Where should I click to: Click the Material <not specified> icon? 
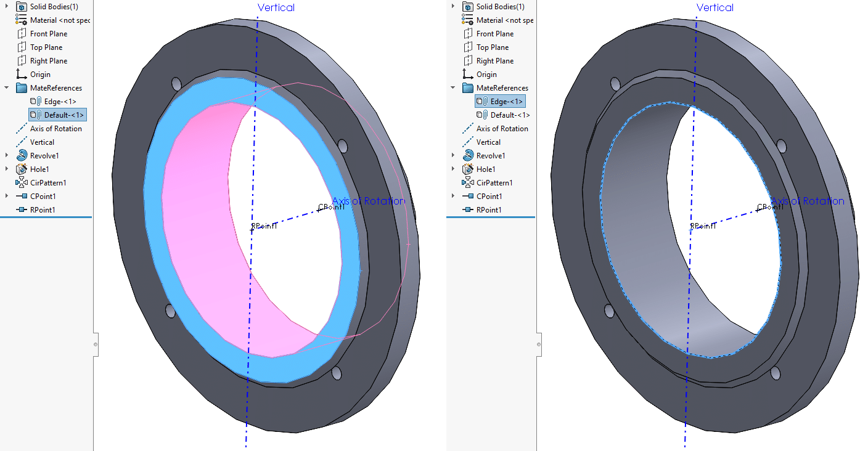(x=20, y=20)
